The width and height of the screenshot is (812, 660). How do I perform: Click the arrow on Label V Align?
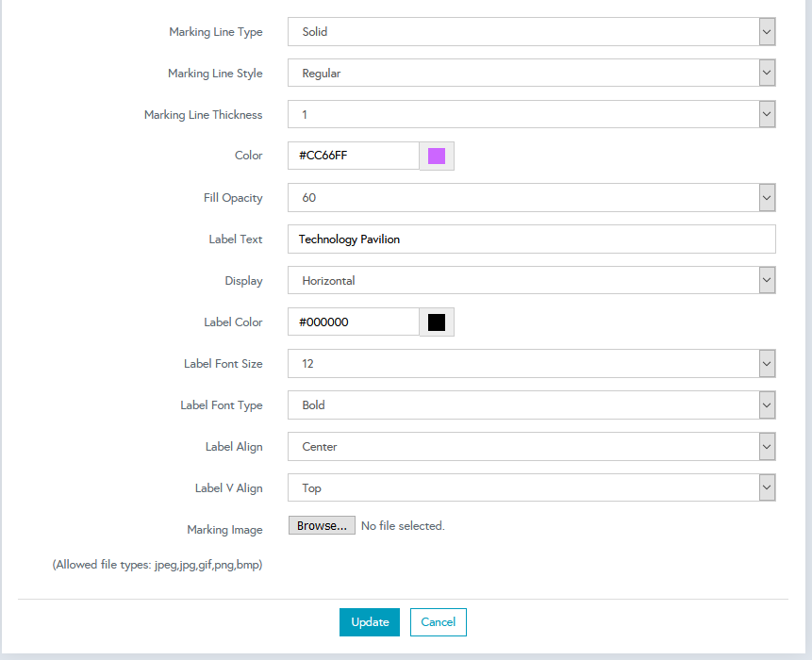coord(767,488)
